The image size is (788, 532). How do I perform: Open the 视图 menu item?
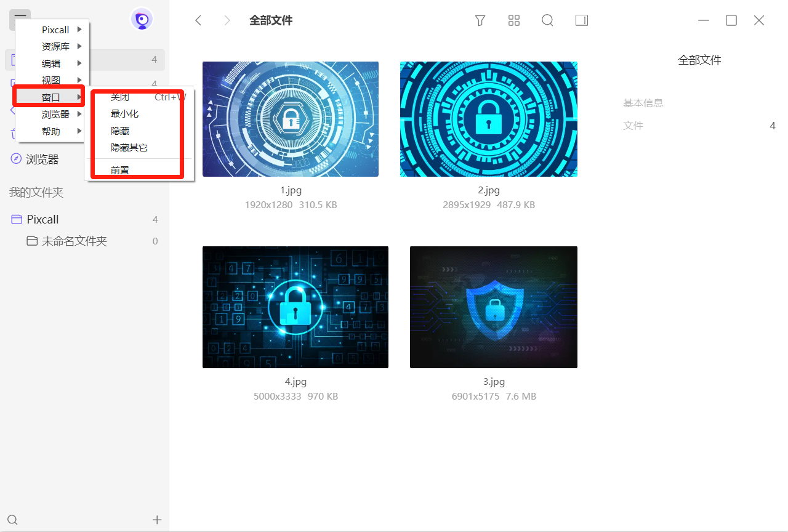click(x=52, y=80)
